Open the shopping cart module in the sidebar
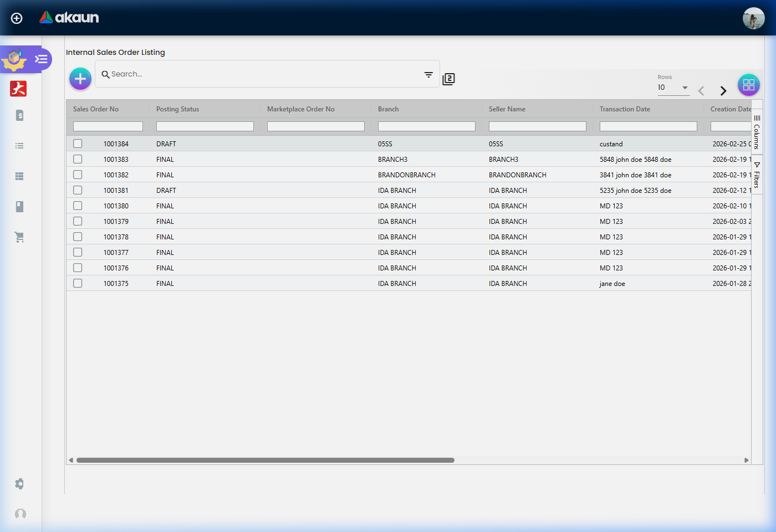The height and width of the screenshot is (532, 776). click(19, 237)
